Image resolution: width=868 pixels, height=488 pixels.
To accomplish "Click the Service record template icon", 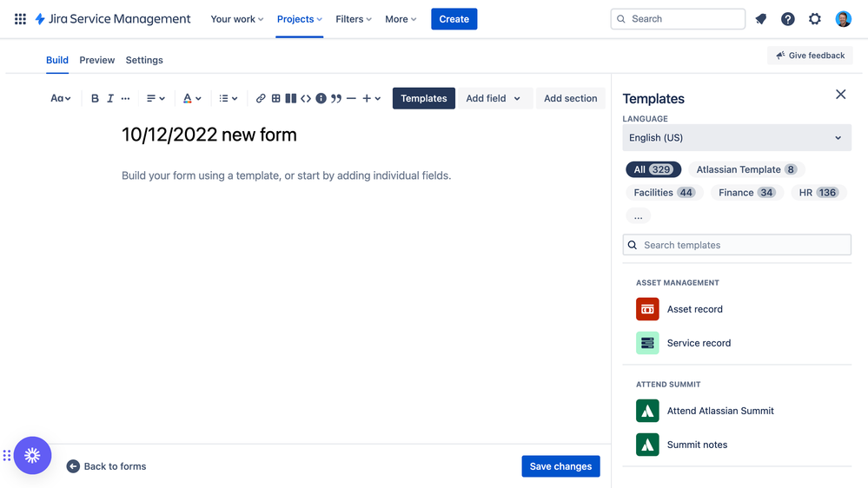I will 647,343.
